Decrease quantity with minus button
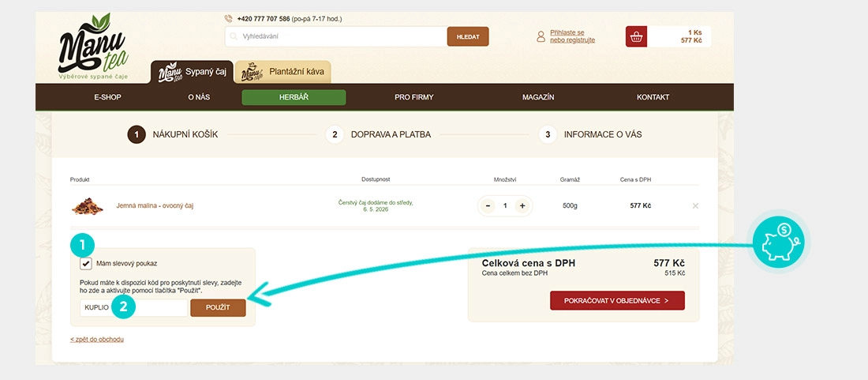The image size is (868, 380). coord(488,206)
